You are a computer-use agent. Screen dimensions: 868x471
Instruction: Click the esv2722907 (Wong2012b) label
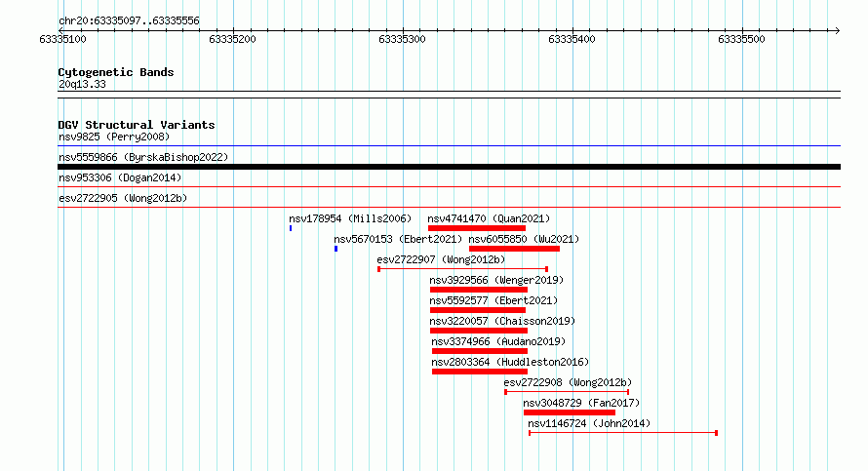[x=441, y=259]
